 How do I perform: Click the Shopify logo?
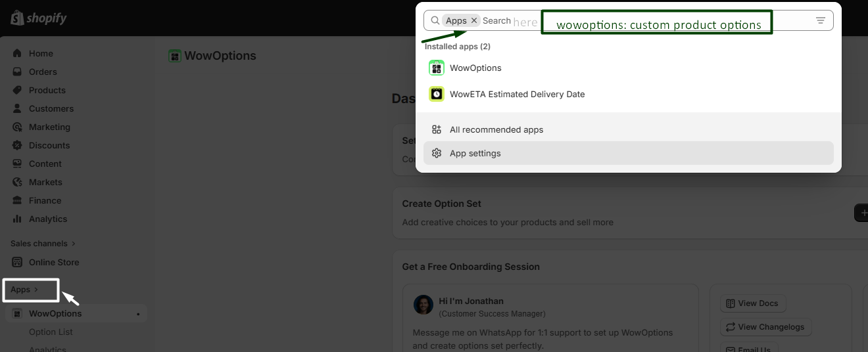pos(38,18)
